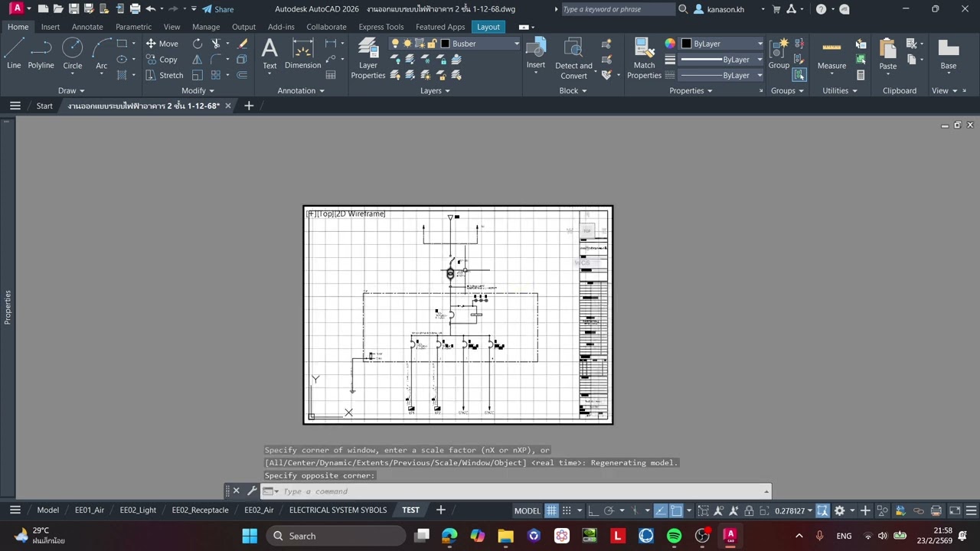Expand the Annotation panel
The width and height of the screenshot is (980, 551).
(x=301, y=90)
